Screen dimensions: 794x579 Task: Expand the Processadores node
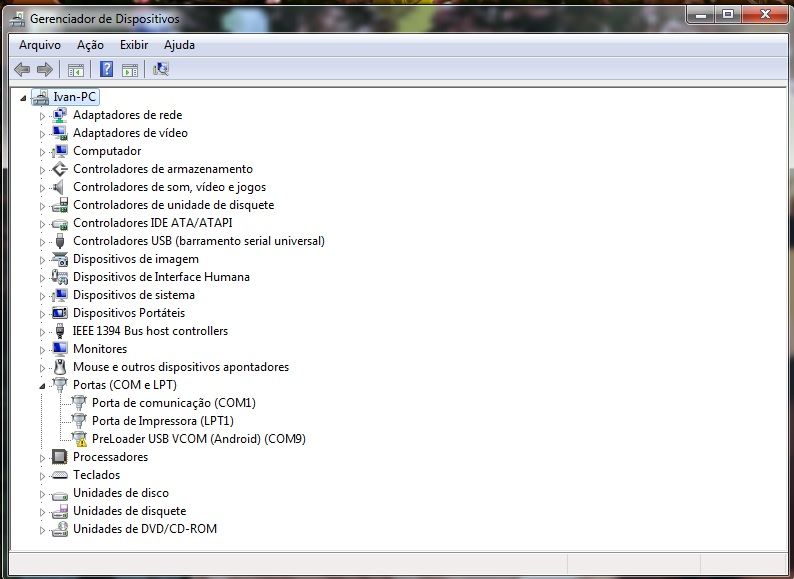click(42, 458)
